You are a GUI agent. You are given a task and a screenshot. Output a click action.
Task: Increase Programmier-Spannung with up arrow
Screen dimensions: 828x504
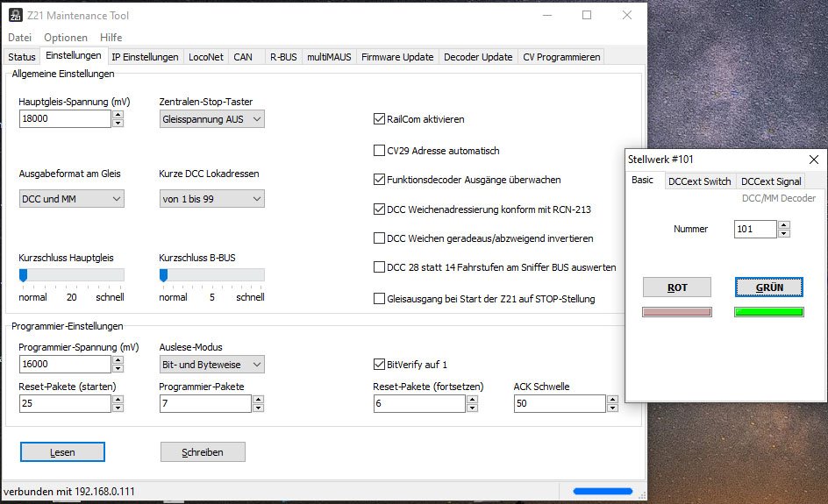tap(118, 360)
